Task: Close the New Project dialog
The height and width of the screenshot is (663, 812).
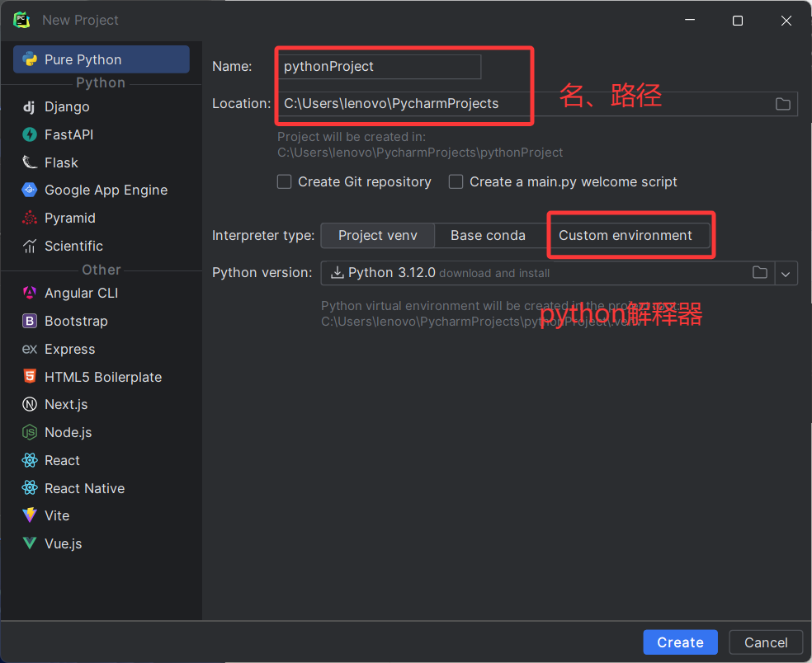Action: click(x=786, y=21)
